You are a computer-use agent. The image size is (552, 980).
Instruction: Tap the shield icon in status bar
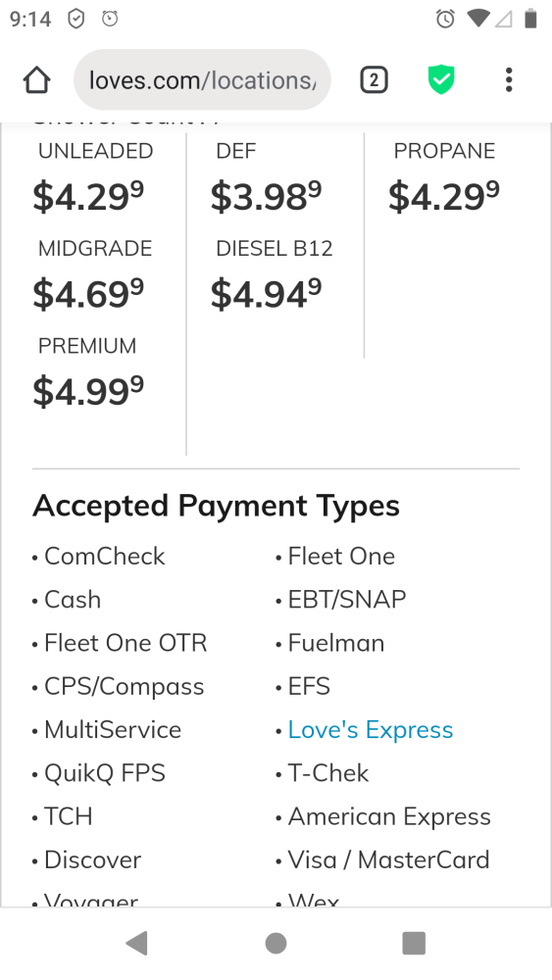75,19
